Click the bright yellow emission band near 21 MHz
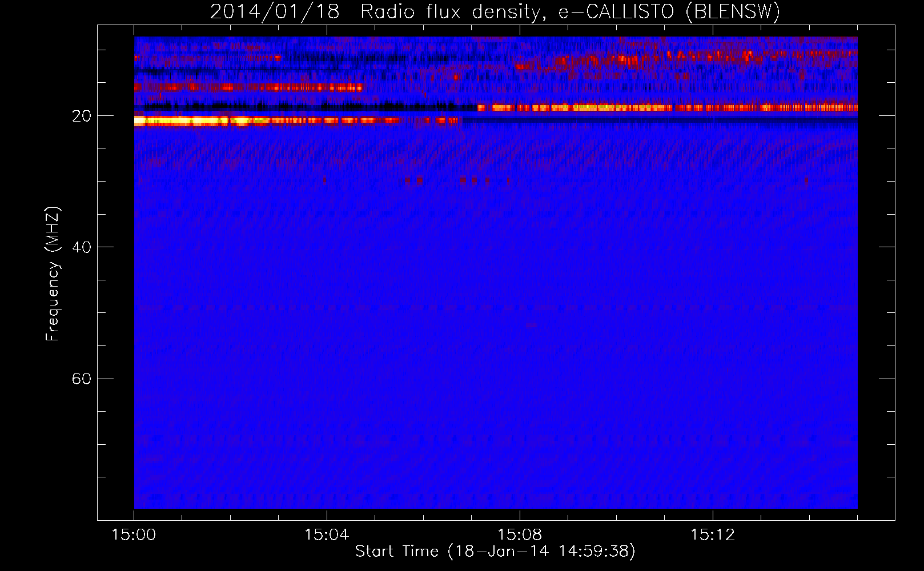Image resolution: width=924 pixels, height=571 pixels. click(296, 120)
